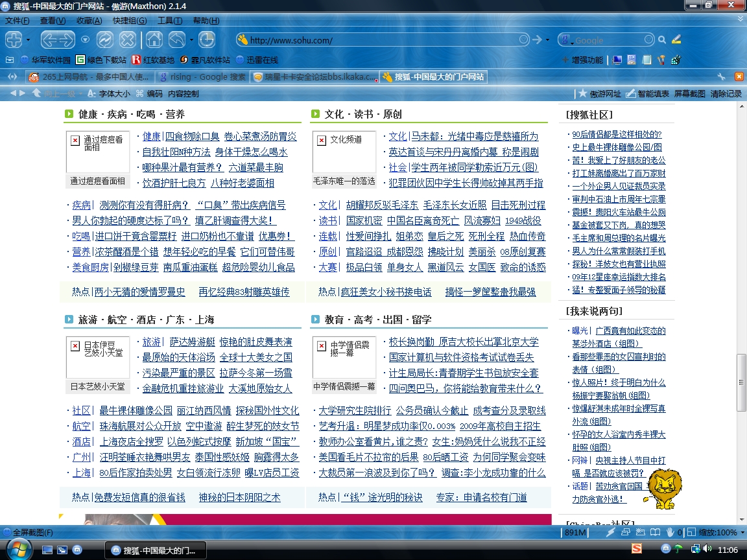Open the 华军软件园 bookmark
Image resolution: width=747 pixels, height=560 pixels.
coord(46,60)
